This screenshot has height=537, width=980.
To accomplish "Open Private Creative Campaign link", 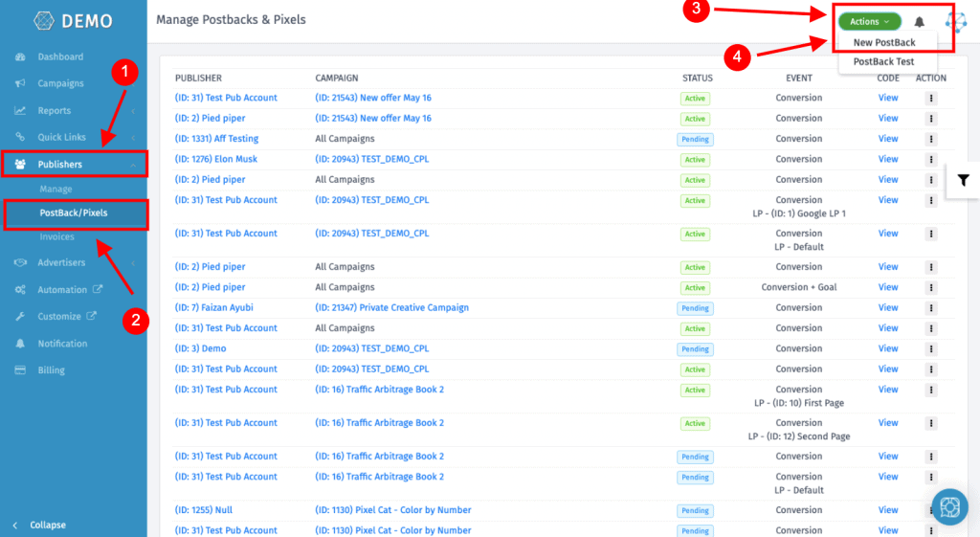I will point(391,308).
